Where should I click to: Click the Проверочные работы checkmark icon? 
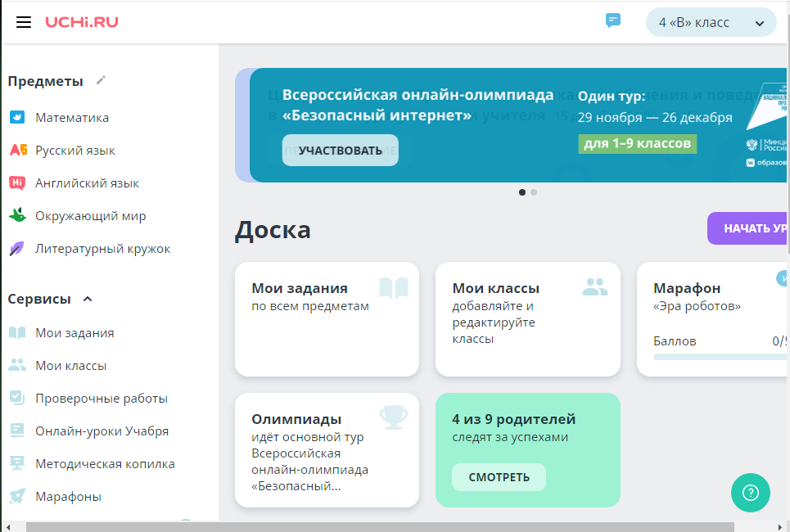(17, 398)
